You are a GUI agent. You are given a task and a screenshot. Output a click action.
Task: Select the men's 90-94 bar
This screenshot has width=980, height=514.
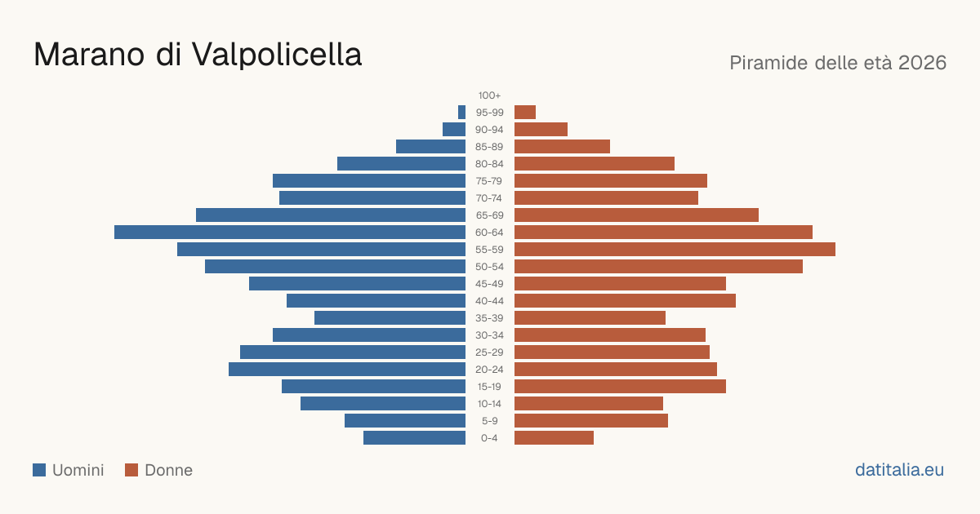tap(454, 130)
